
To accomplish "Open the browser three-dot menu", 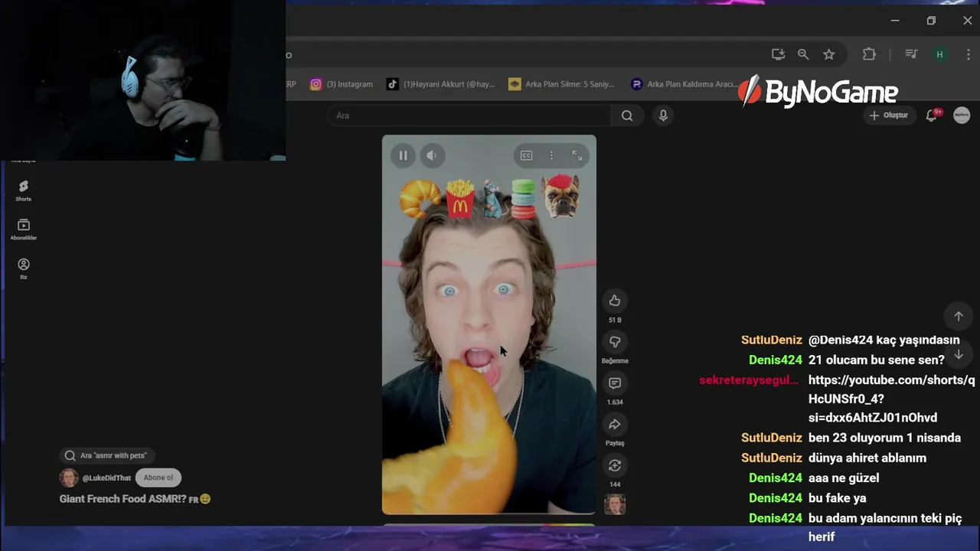I will [969, 54].
